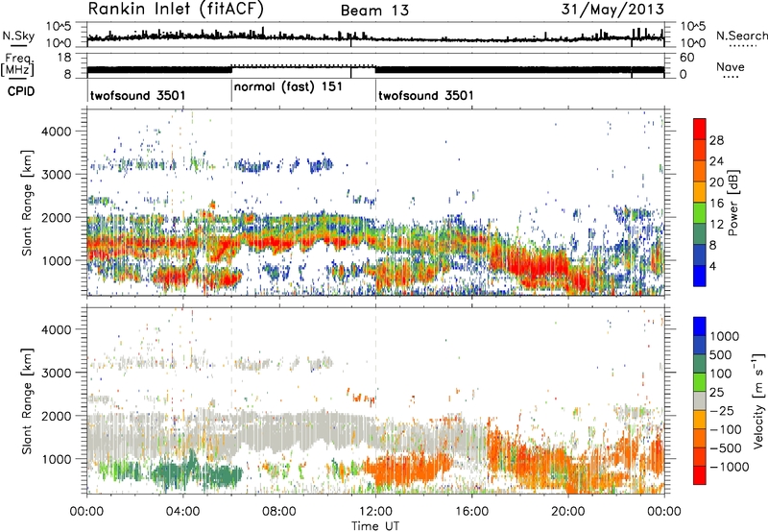The width and height of the screenshot is (768, 532).
Task: Click the 'Freq. [MHz]' axis label
Action: [x=18, y=64]
